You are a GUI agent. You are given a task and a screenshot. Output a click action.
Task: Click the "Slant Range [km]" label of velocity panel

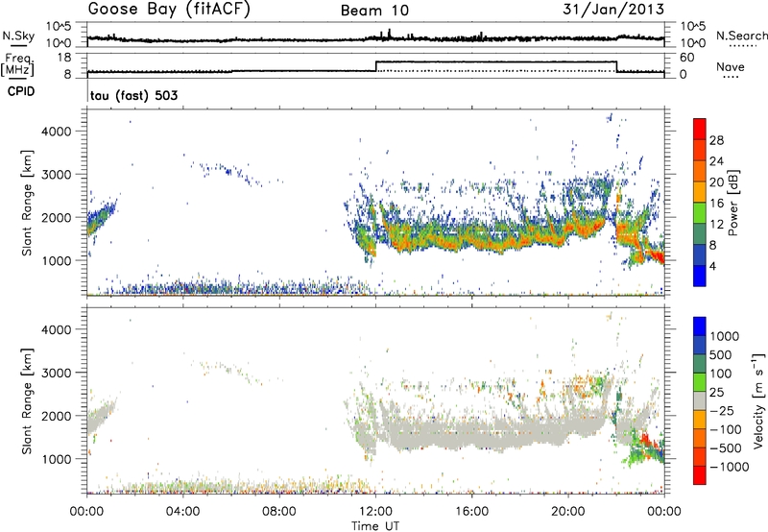28,401
